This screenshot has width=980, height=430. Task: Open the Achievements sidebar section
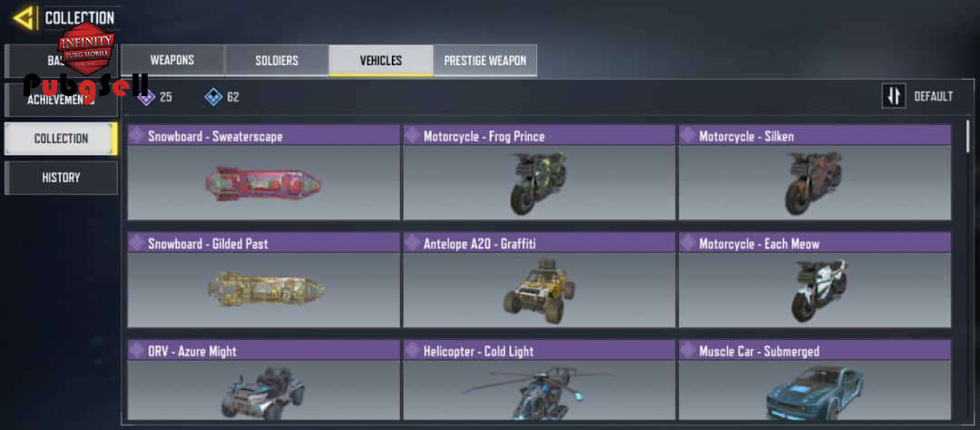[62, 100]
